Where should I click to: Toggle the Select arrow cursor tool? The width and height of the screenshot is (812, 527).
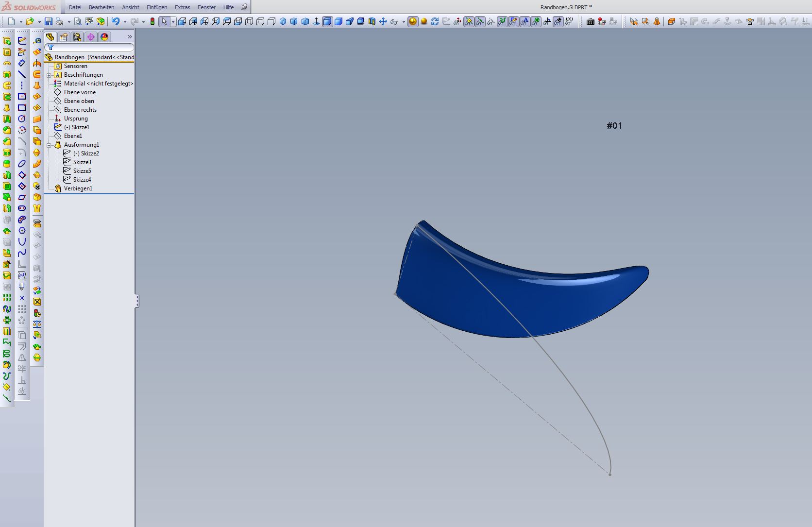pyautogui.click(x=164, y=21)
